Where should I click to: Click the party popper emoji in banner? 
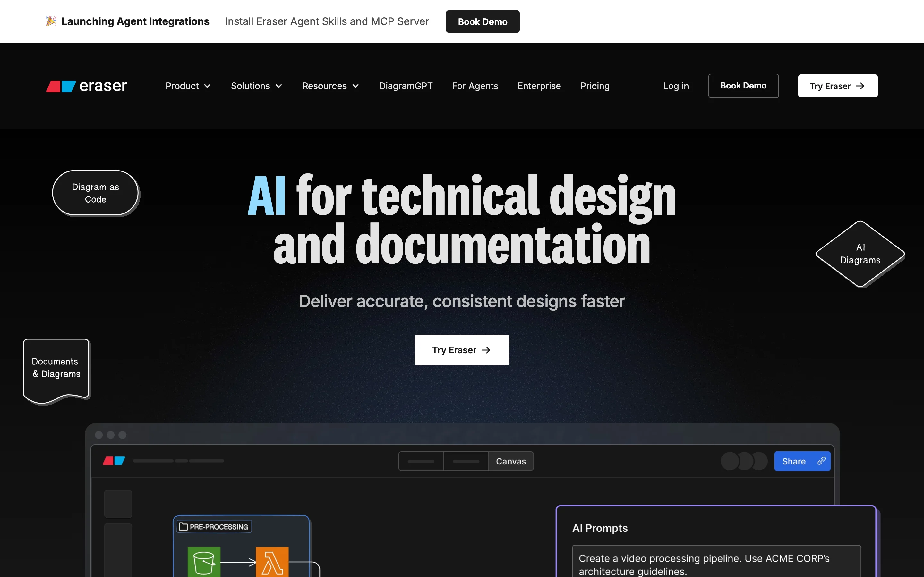[51, 21]
